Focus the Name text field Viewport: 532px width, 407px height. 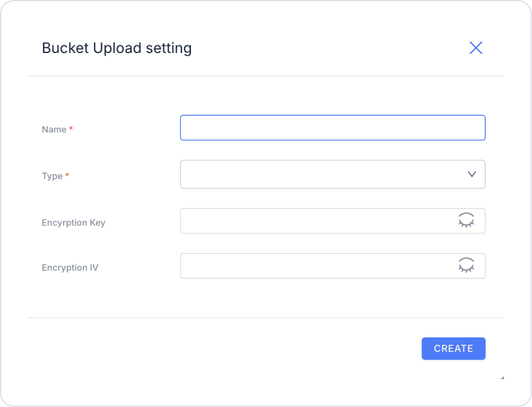point(333,128)
